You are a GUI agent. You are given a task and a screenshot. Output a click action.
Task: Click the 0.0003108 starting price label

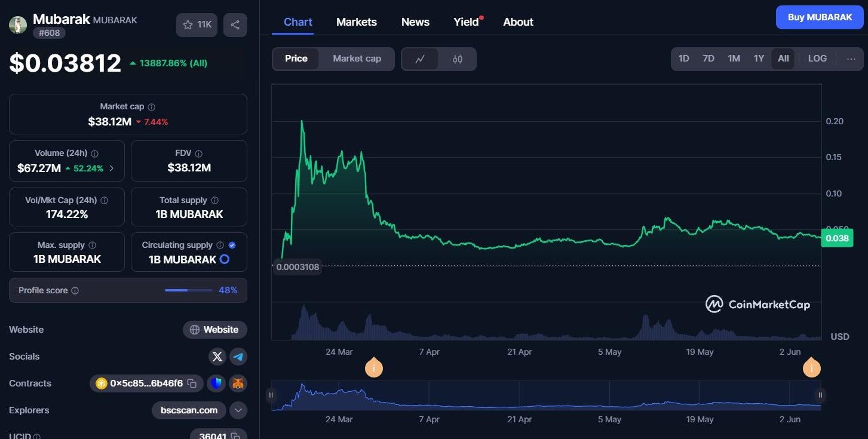[x=297, y=267]
